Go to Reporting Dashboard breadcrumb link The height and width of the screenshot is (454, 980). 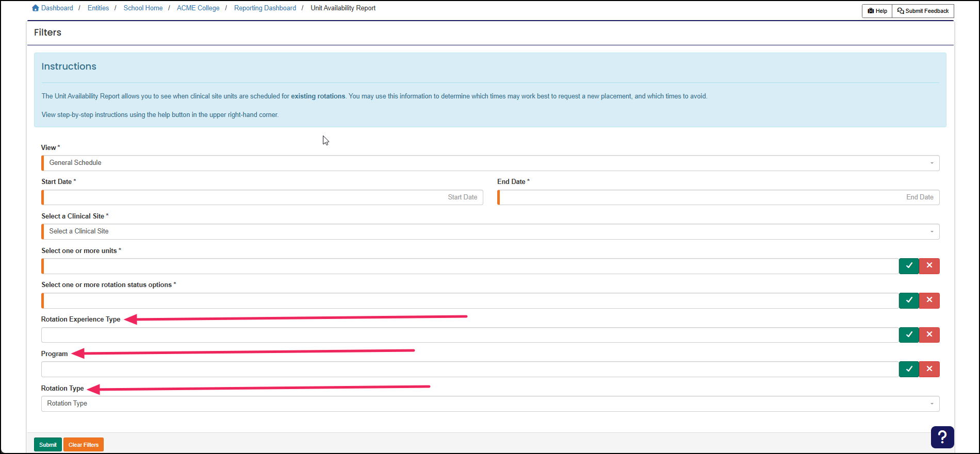(265, 8)
